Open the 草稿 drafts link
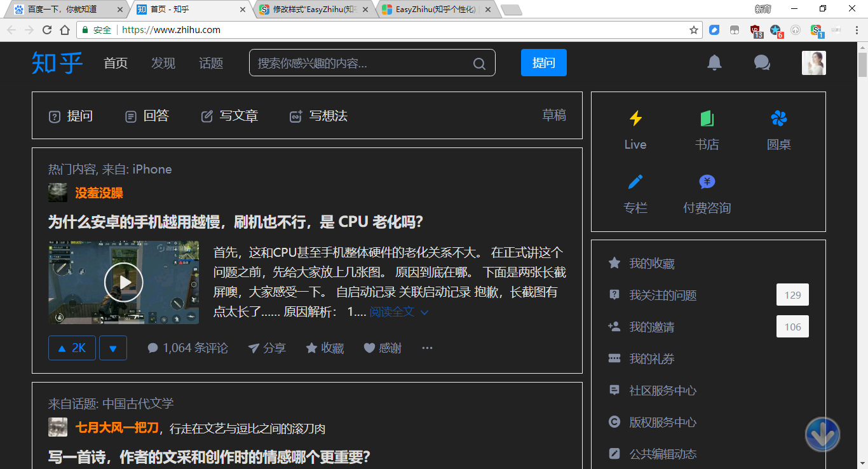The image size is (868, 469). point(554,115)
